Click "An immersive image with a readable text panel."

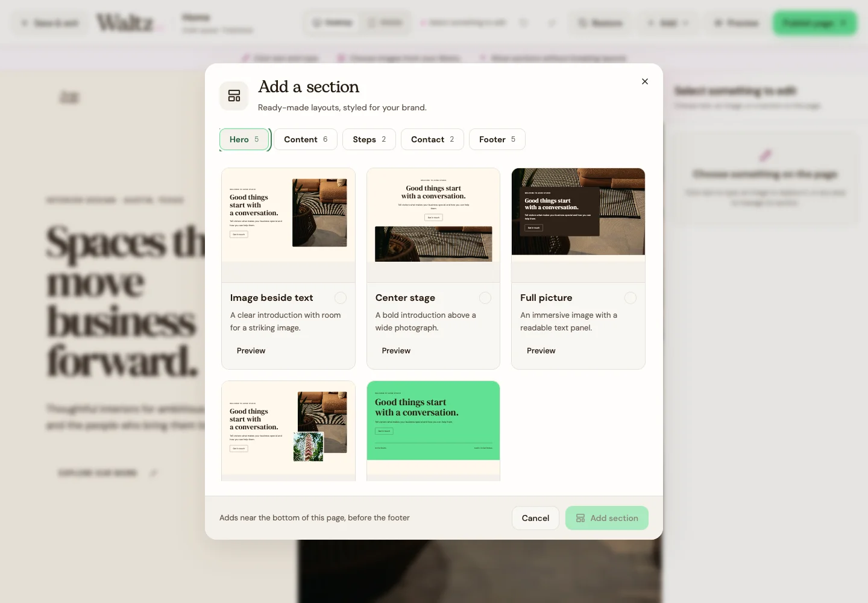(x=569, y=321)
